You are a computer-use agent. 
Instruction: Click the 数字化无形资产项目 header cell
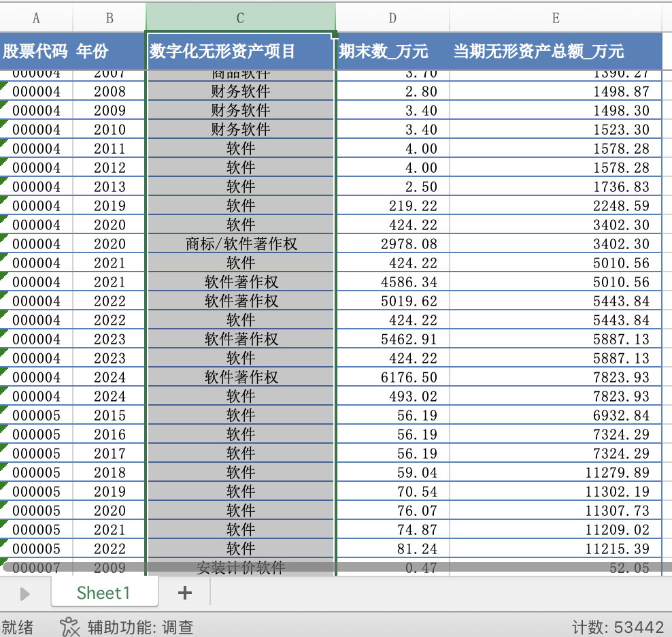pos(240,51)
